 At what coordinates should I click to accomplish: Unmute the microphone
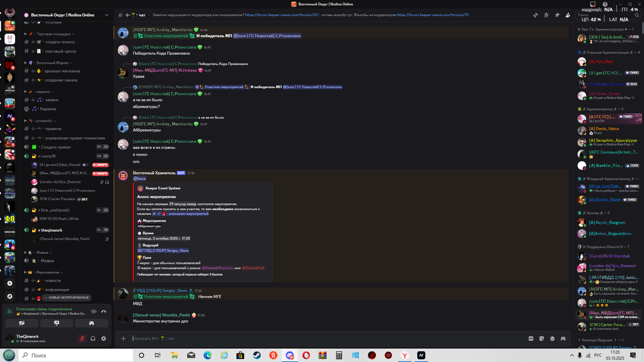(82, 339)
